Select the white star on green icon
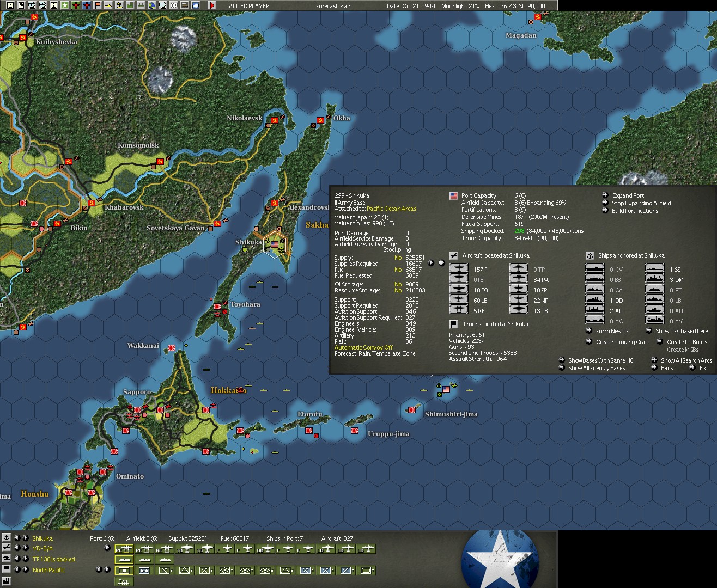 pyautogui.click(x=64, y=5)
